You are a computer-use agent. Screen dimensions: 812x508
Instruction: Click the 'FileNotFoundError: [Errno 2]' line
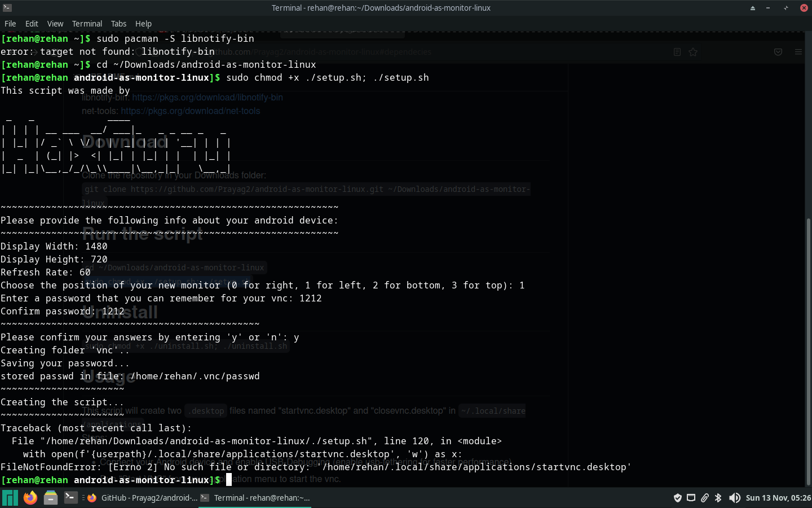click(316, 467)
